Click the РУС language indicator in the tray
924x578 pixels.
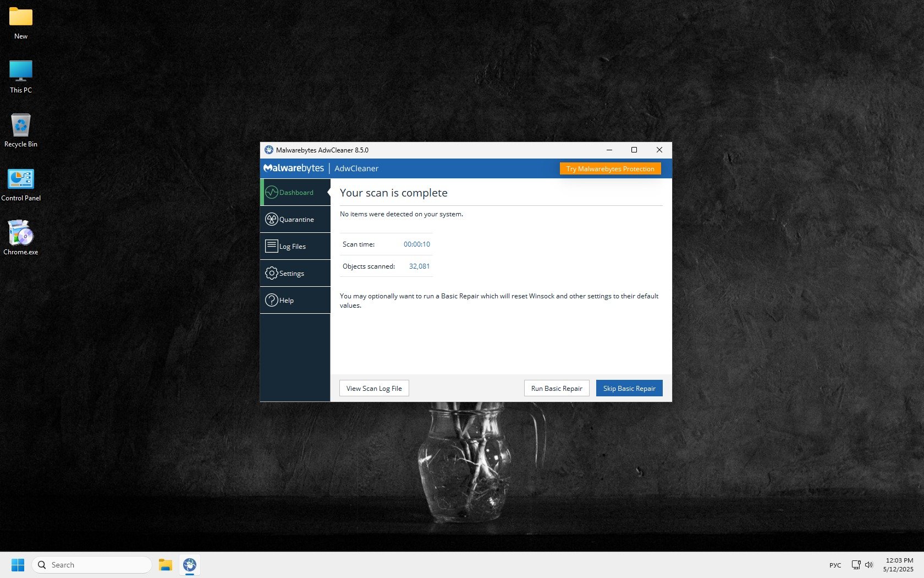click(x=835, y=565)
